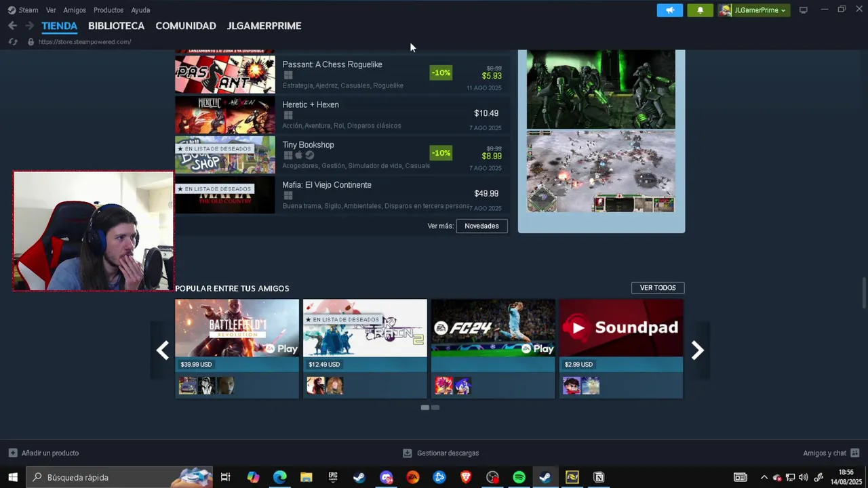Show previous friends-popular carousel items
Screen dimensions: 868x488
click(162, 350)
